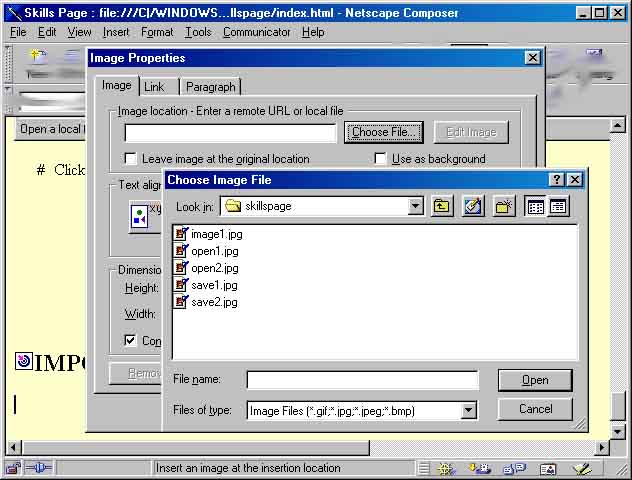This screenshot has width=632, height=480.
Task: Expand the Look in skillspage dropdown
Action: [x=415, y=206]
